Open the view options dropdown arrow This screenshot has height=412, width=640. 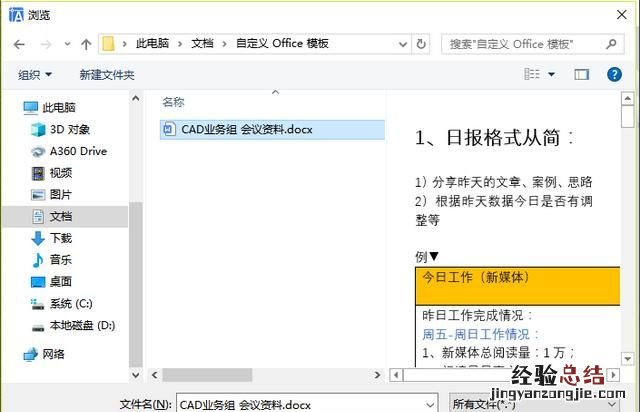pyautogui.click(x=551, y=74)
